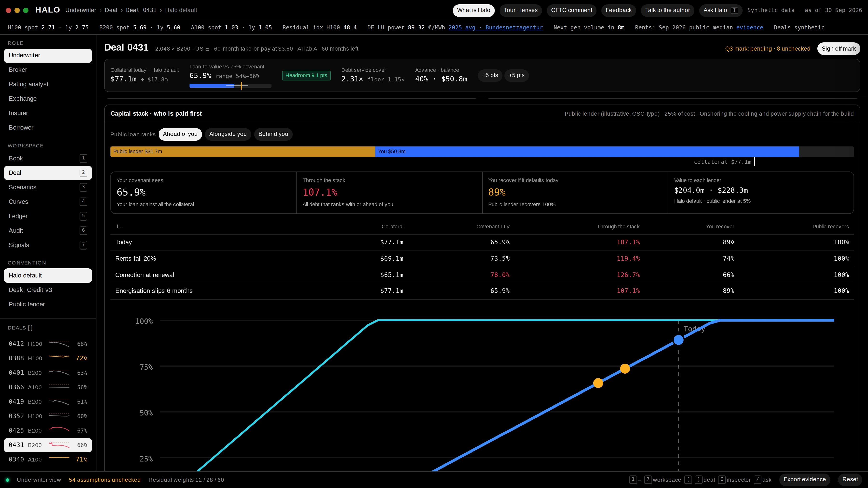Select deal 0425 B200 in list
Image resolution: width=868 pixels, height=488 pixels.
click(48, 430)
